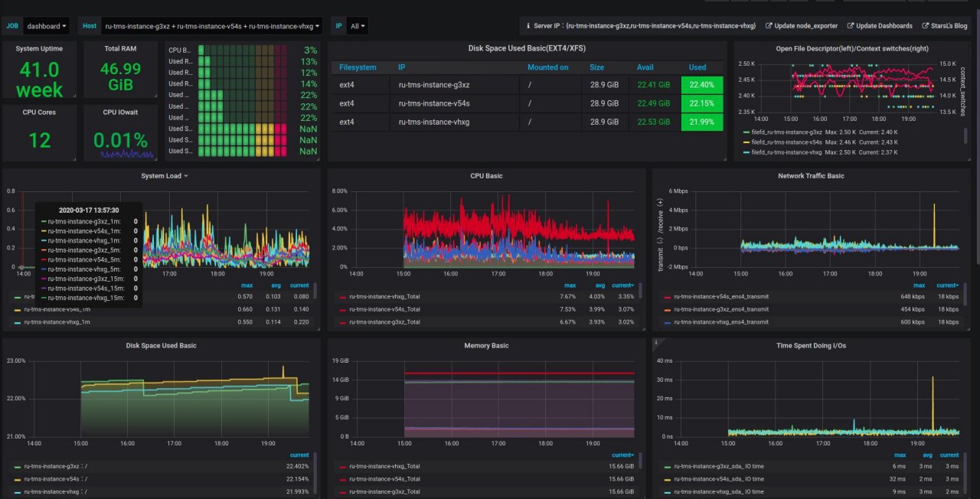Click the external-link icon beside StarsL's Blog
980x499 pixels.
pos(926,26)
